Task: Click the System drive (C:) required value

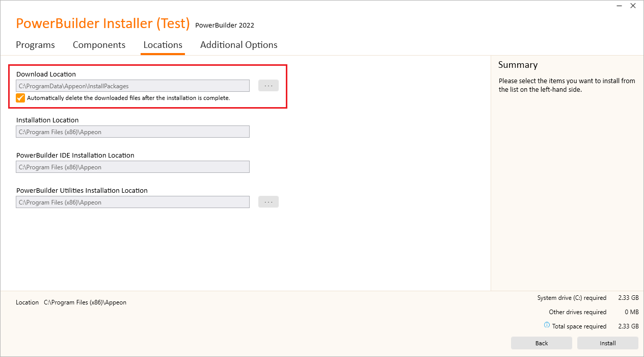Action: point(630,298)
